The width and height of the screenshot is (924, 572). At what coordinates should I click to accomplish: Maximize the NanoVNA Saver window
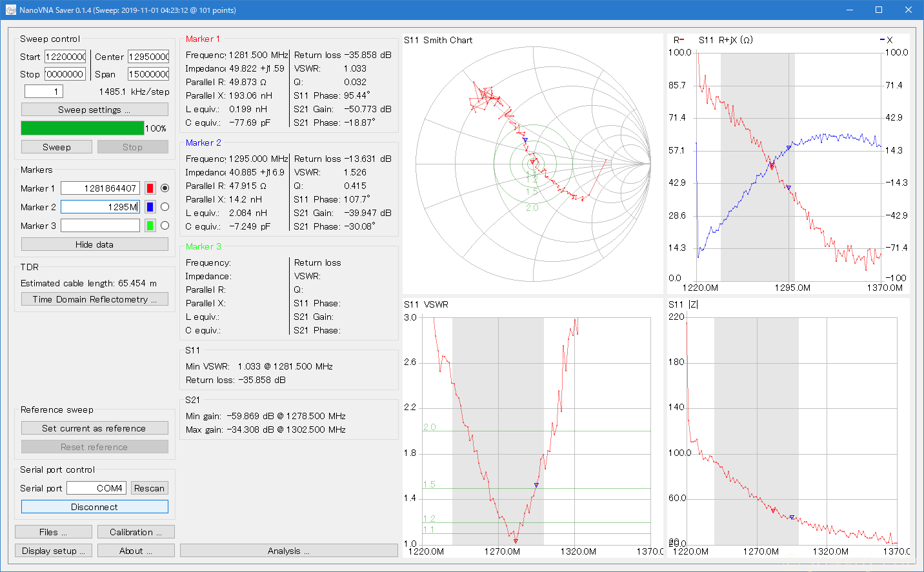tap(879, 10)
